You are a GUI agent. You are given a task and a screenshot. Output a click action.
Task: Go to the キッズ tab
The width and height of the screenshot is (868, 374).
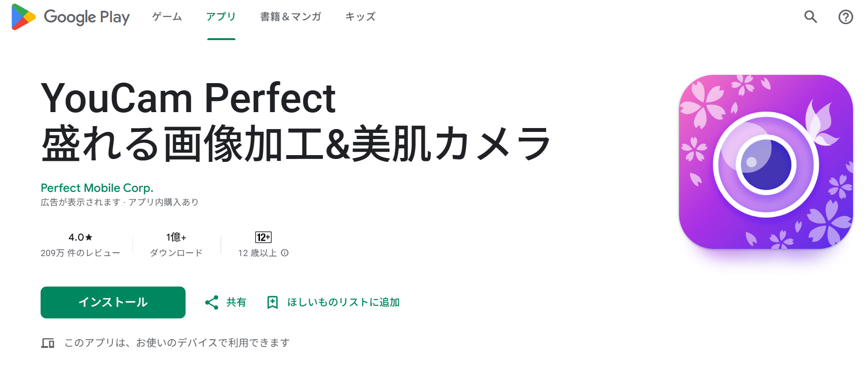[360, 17]
